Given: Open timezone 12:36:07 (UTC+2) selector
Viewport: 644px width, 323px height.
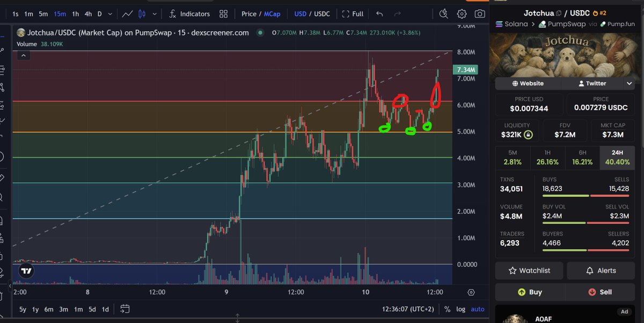Looking at the screenshot, I should pos(407,309).
